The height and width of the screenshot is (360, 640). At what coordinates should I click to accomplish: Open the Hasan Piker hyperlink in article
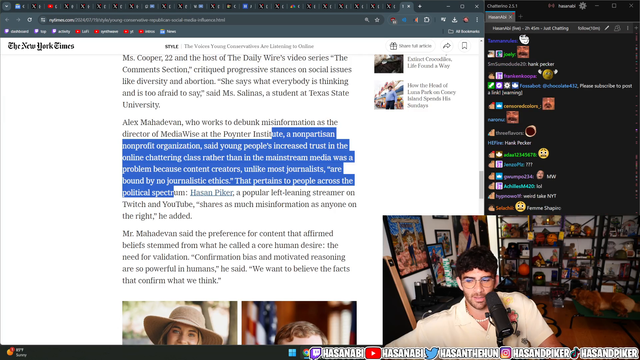[211, 193]
